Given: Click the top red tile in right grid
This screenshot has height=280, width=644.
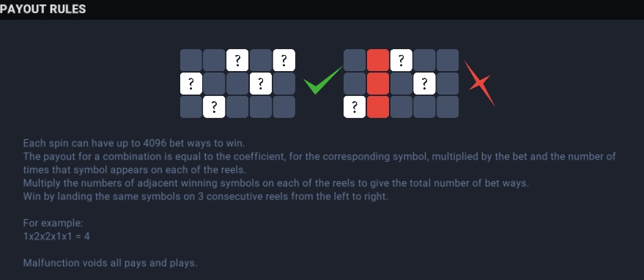Looking at the screenshot, I should pos(378,60).
